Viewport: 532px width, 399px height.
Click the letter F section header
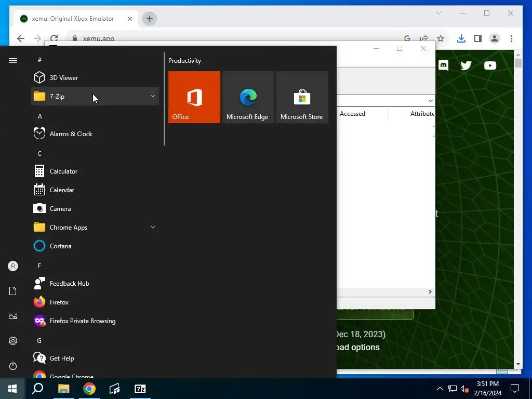click(39, 265)
